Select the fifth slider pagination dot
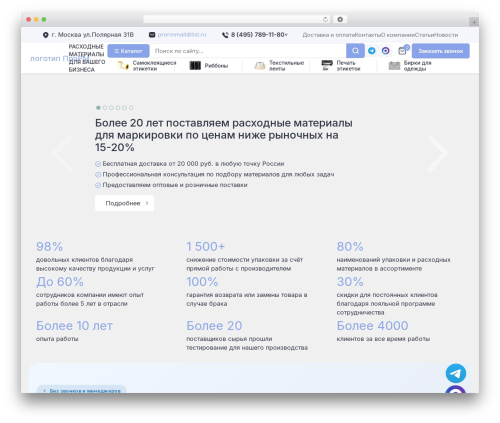The height and width of the screenshot is (423, 500). pyautogui.click(x=124, y=108)
